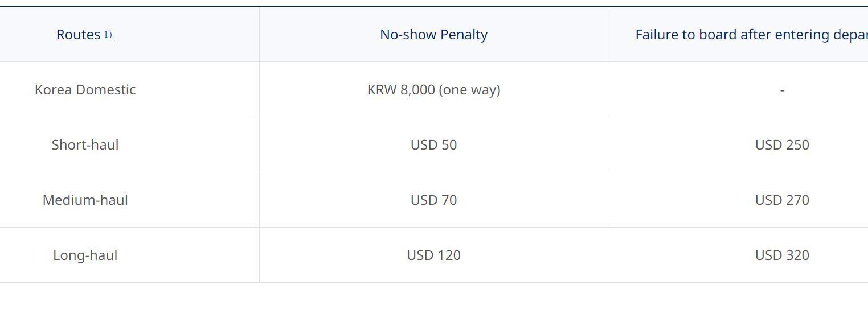Screen dimensions: 868x314
Task: Click the Routes column header
Action: coord(78,35)
